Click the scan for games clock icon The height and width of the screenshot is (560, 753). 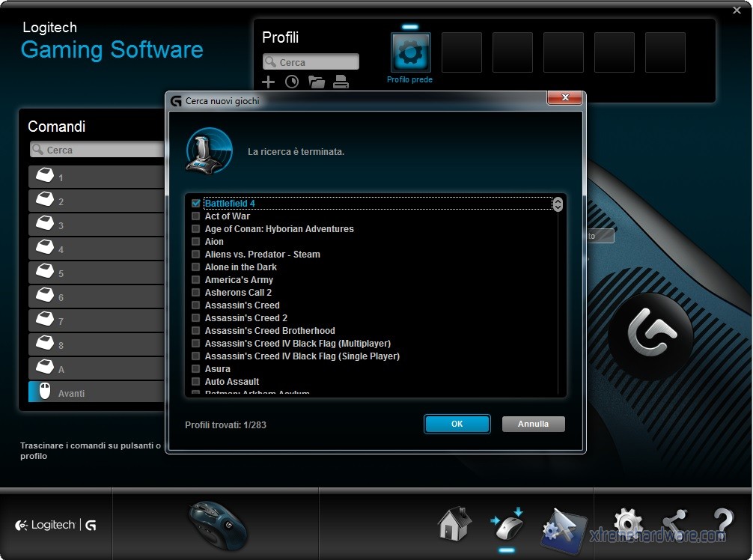[x=292, y=82]
